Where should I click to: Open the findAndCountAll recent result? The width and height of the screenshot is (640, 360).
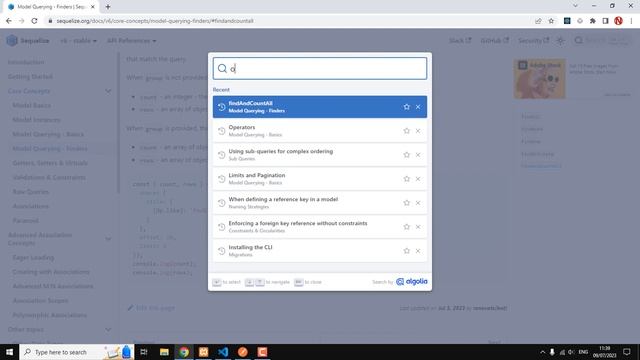(320, 107)
